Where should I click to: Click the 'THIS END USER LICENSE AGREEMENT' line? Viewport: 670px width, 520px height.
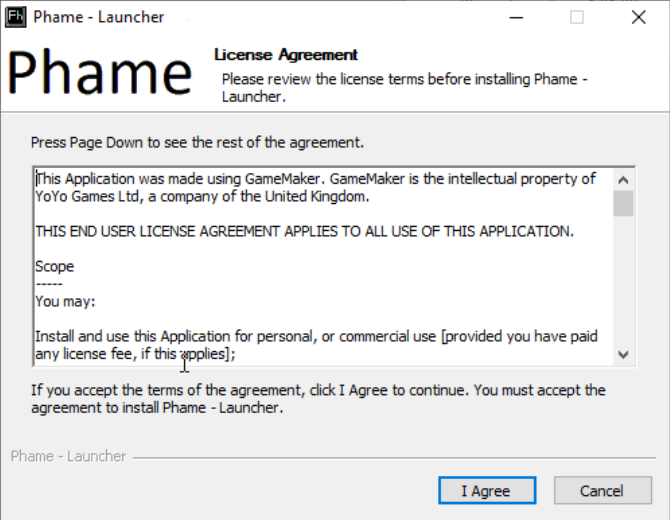click(304, 232)
